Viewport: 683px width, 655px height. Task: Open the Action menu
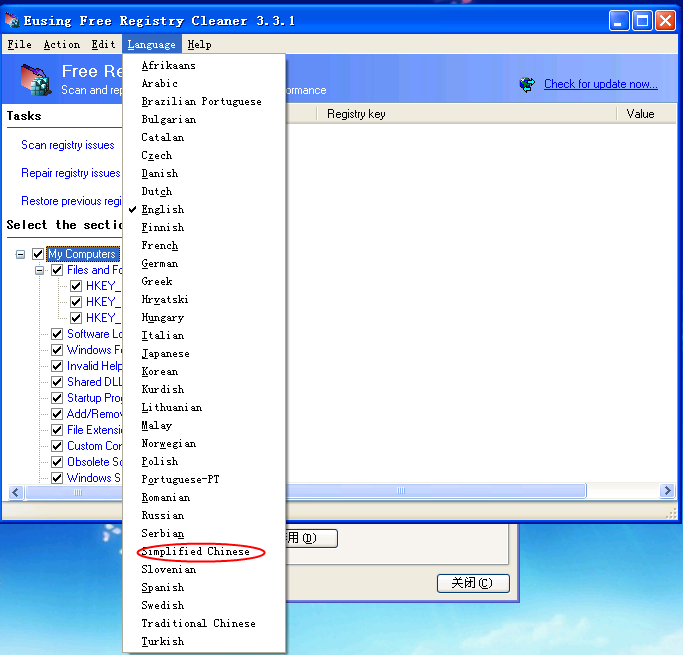[61, 44]
